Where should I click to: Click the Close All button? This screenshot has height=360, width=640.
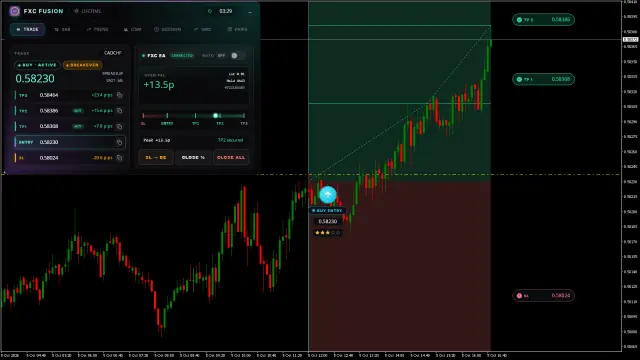(x=231, y=158)
